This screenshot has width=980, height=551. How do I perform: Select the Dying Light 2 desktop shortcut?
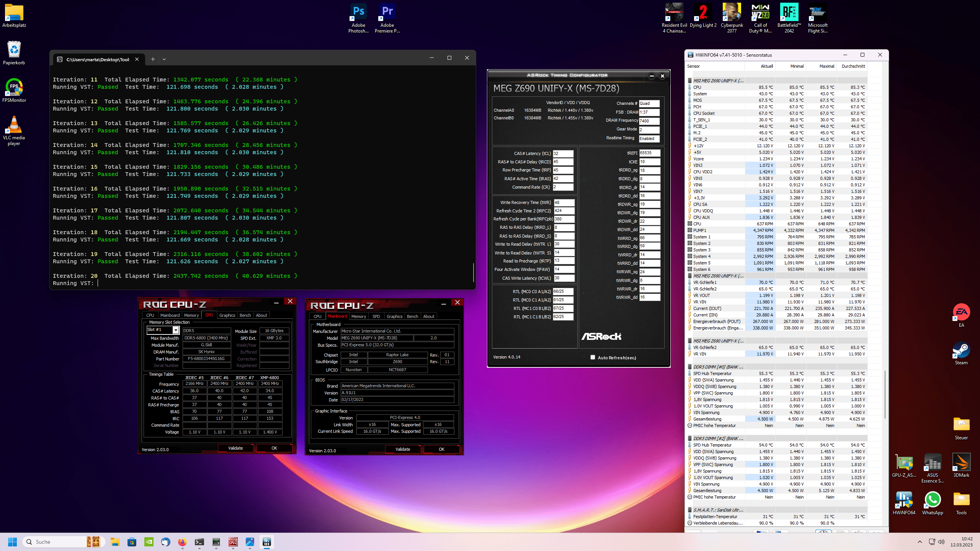703,15
